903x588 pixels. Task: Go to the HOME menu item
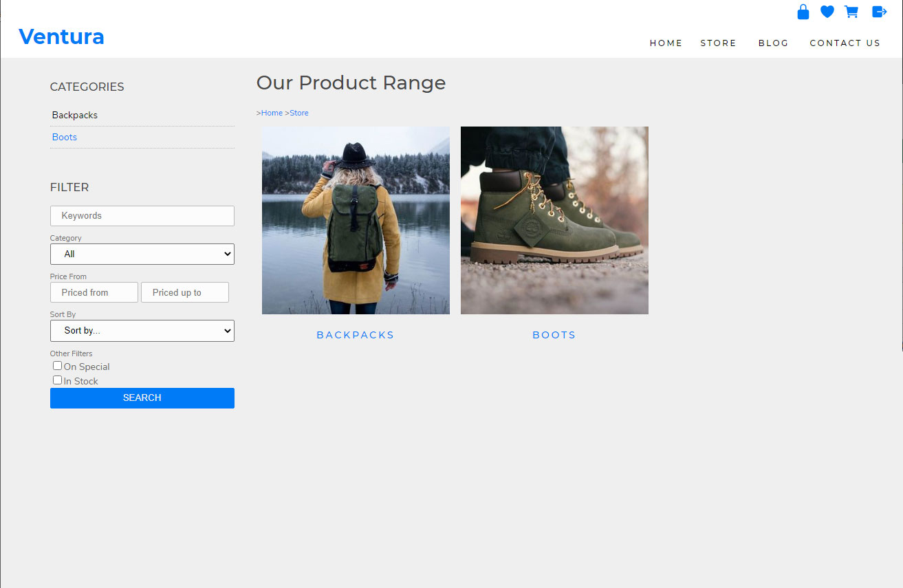pos(666,43)
